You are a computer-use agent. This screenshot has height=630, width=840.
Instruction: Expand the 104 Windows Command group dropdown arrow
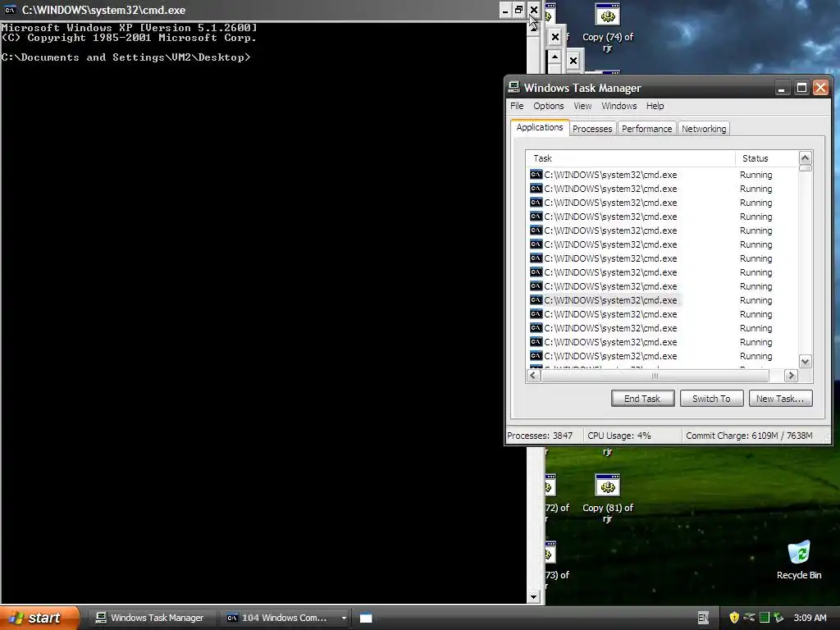coord(344,618)
